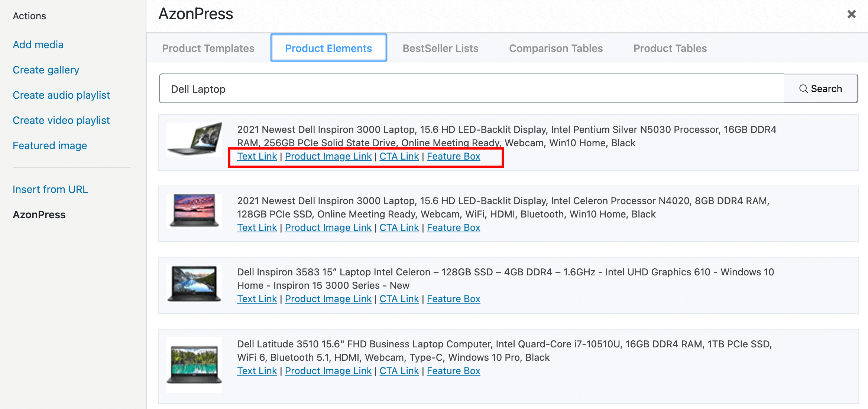Open Add media in the sidebar
This screenshot has width=868, height=409.
tap(38, 45)
